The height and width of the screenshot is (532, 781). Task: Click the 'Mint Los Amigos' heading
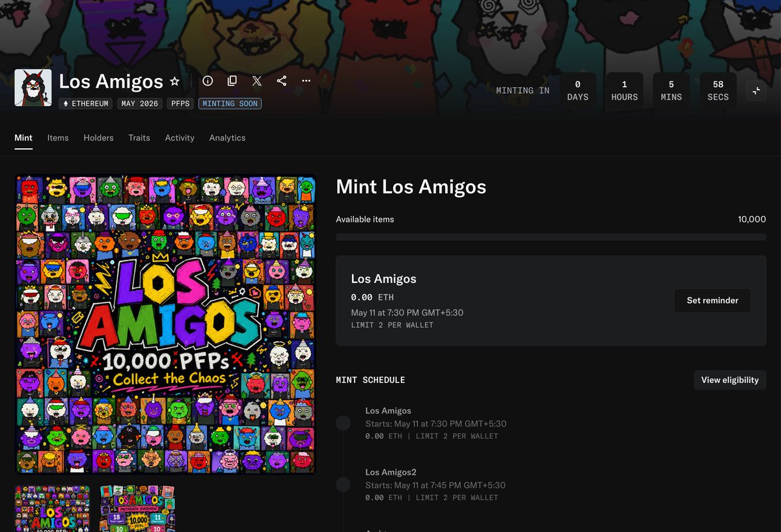(x=411, y=187)
